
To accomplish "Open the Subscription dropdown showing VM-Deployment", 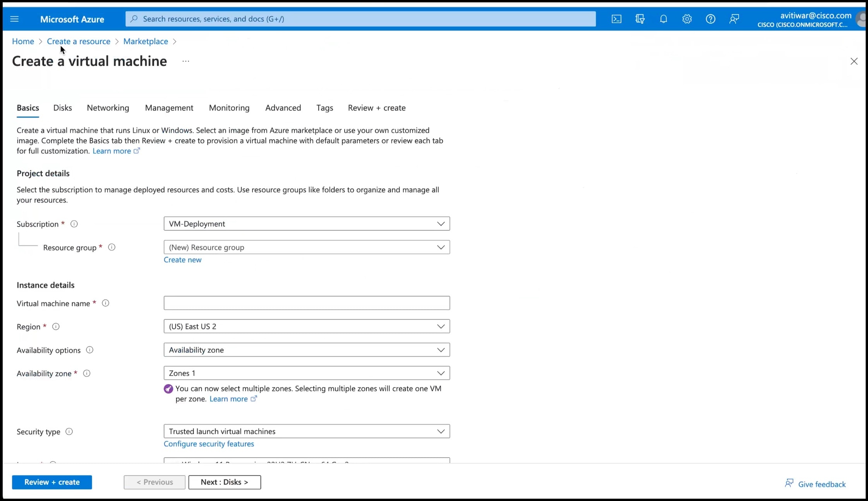I will [306, 223].
